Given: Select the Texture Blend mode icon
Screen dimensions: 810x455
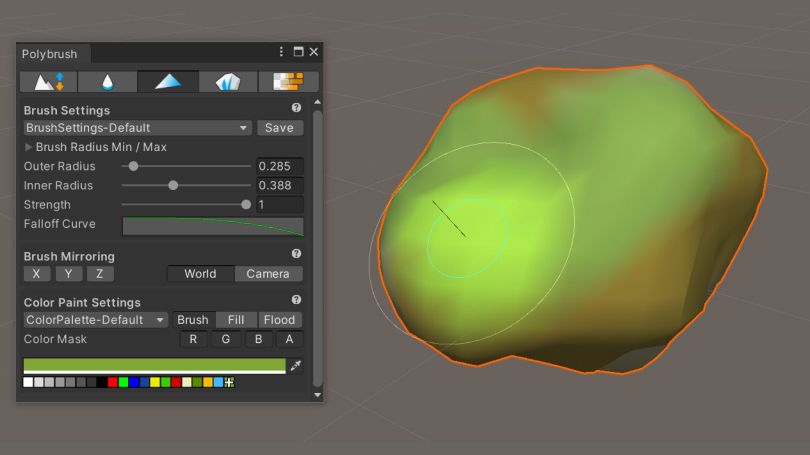Looking at the screenshot, I should click(x=288, y=82).
